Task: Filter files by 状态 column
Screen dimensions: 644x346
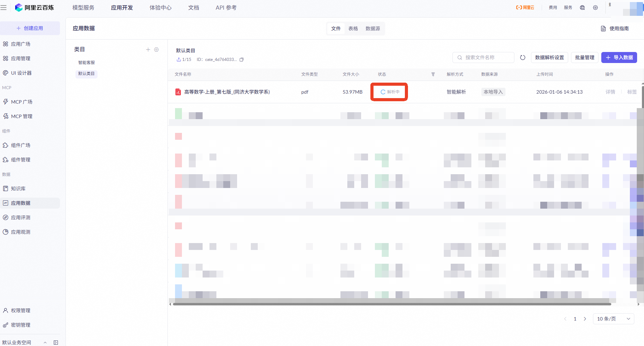Action: click(x=433, y=74)
